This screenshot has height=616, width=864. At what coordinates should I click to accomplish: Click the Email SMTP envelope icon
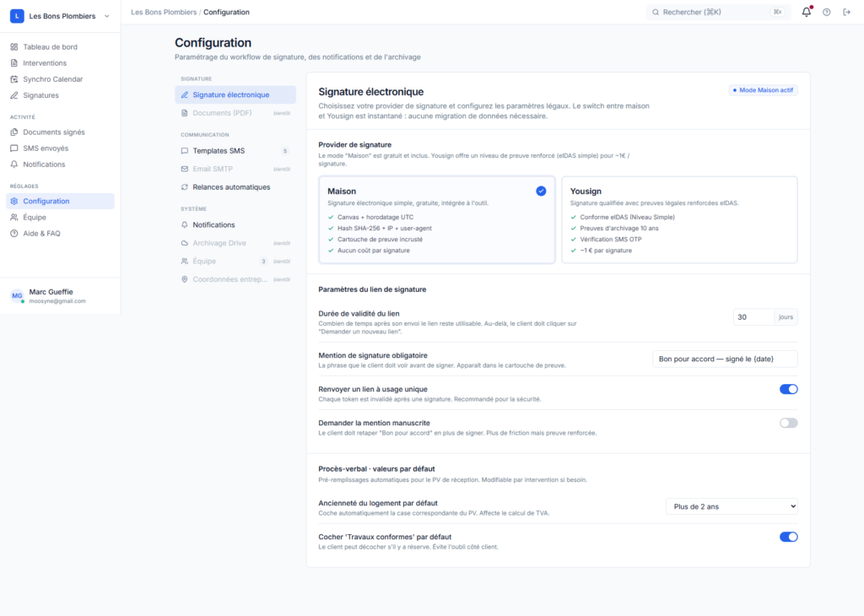click(x=185, y=169)
